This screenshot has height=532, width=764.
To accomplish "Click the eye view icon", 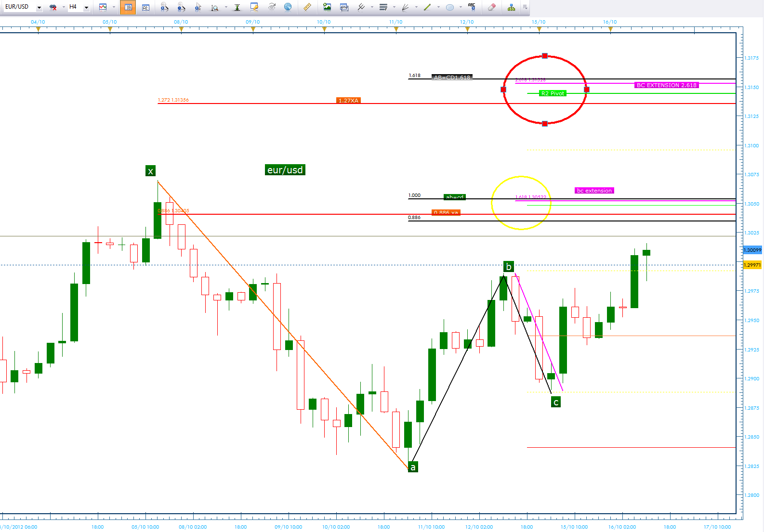I will pos(272,7).
